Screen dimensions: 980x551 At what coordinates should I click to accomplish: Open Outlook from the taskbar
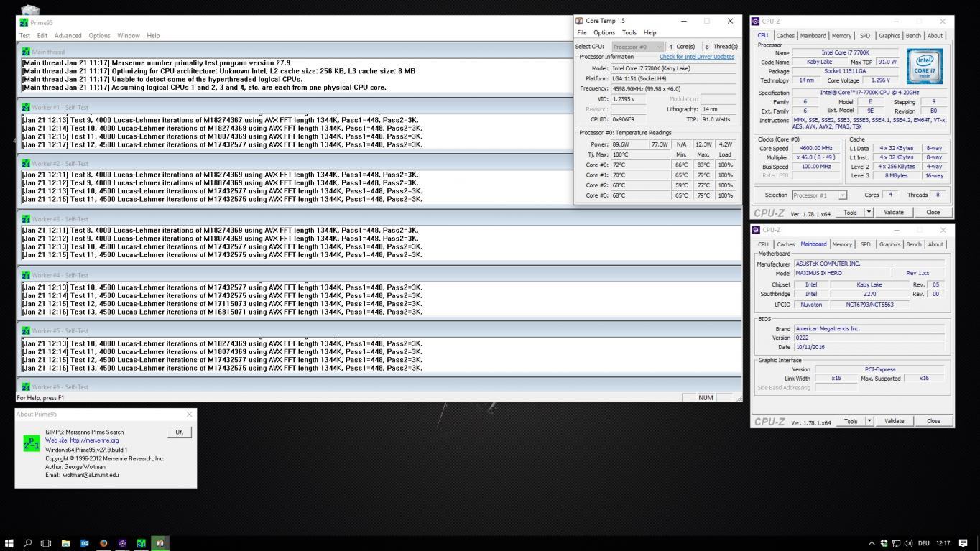[x=84, y=543]
